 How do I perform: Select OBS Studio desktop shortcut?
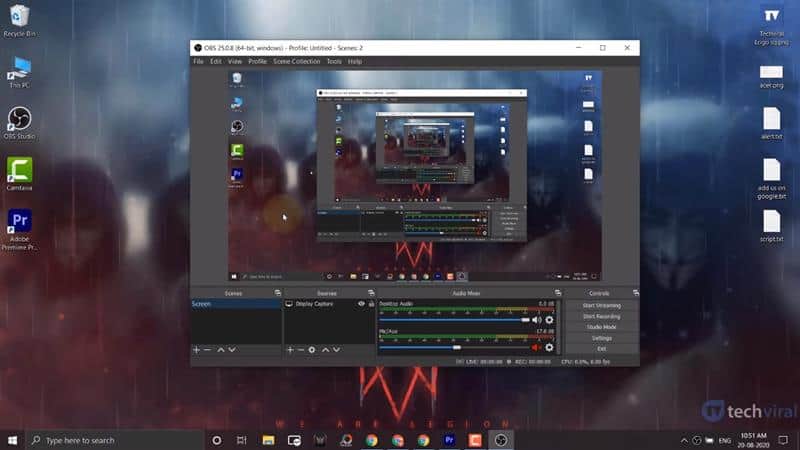coord(19,123)
